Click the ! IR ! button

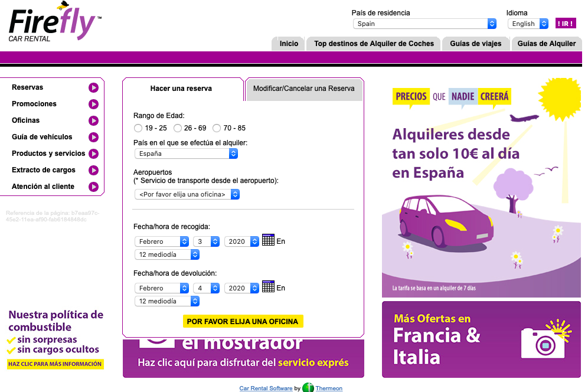[x=565, y=24]
